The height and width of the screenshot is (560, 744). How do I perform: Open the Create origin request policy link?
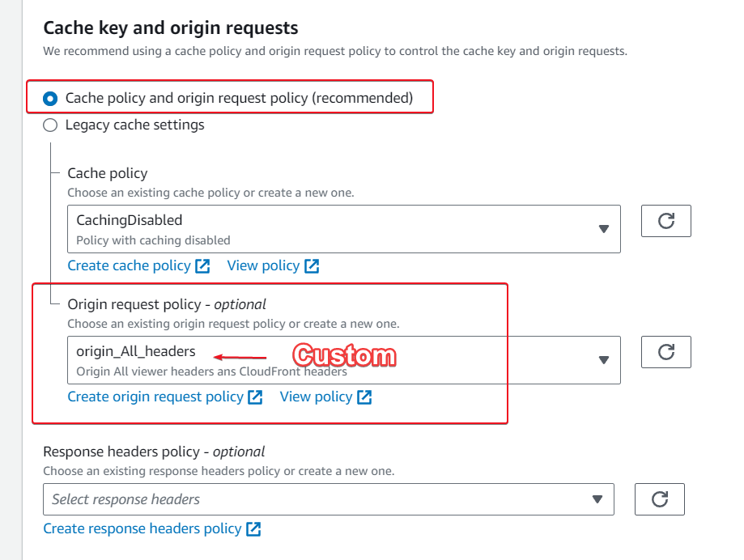(x=155, y=397)
